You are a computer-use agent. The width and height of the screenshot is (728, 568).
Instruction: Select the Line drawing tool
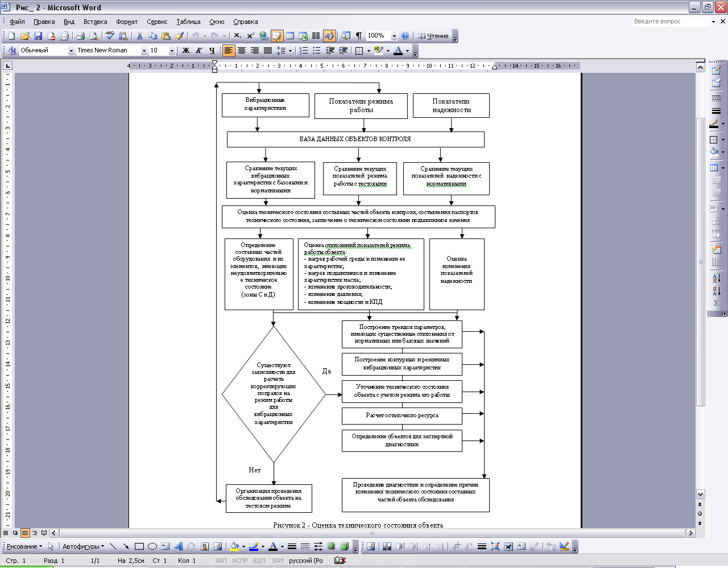pos(113,546)
